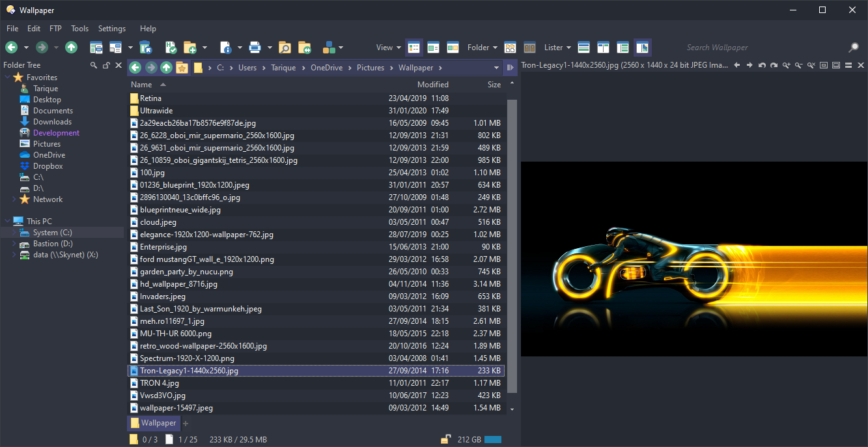Image resolution: width=868 pixels, height=447 pixels.
Task: Click the printer icon in the toolbar
Action: [255, 47]
